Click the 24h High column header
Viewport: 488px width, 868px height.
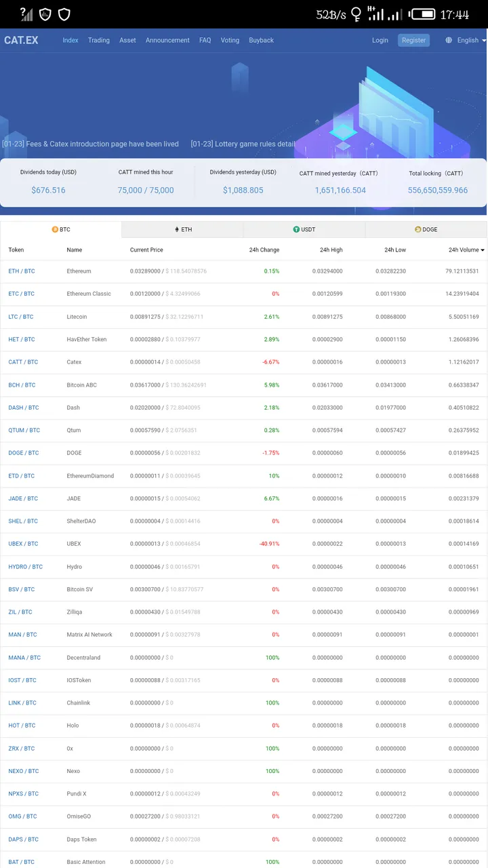coord(331,250)
